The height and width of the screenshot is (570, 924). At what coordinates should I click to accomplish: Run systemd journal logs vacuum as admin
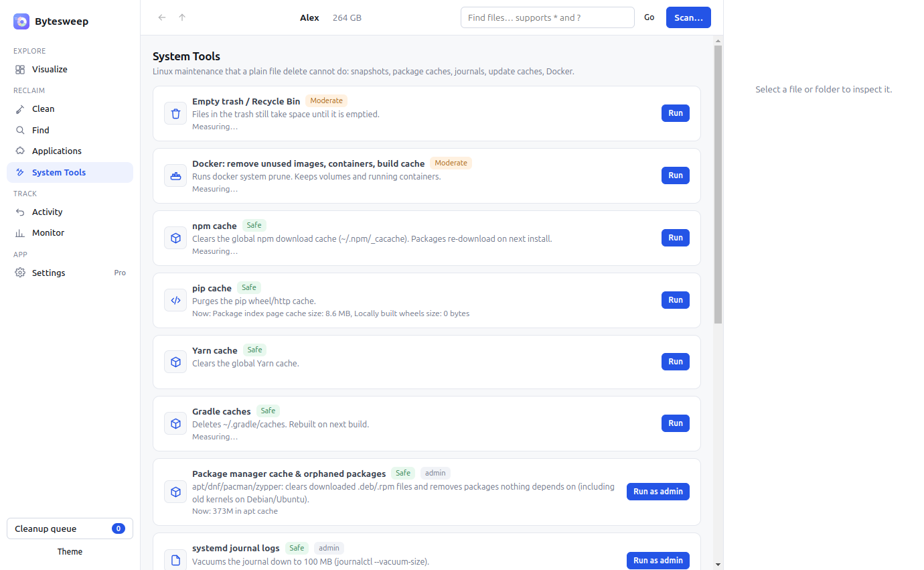tap(658, 561)
